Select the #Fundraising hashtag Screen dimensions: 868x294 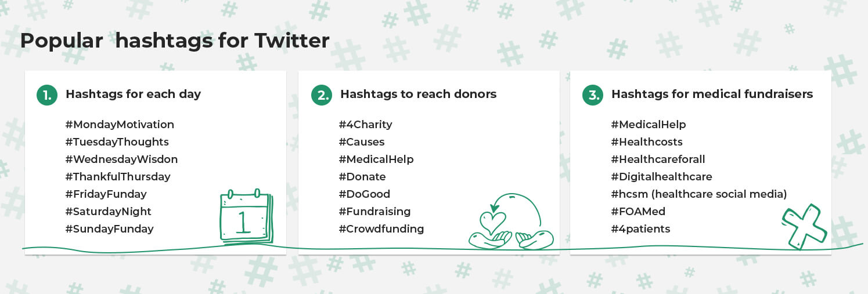374,212
